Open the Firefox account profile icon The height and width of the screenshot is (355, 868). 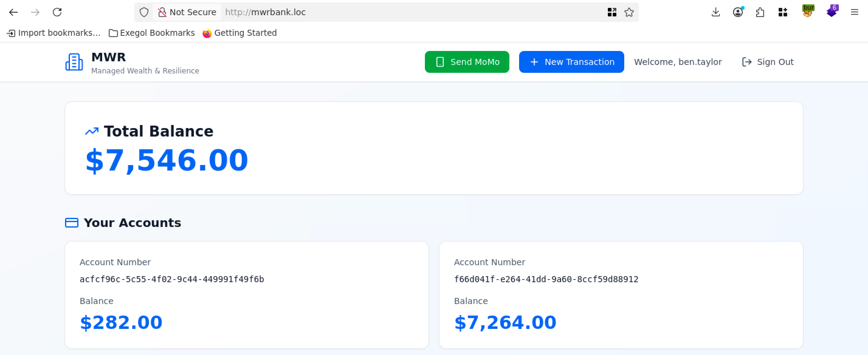[x=738, y=12]
